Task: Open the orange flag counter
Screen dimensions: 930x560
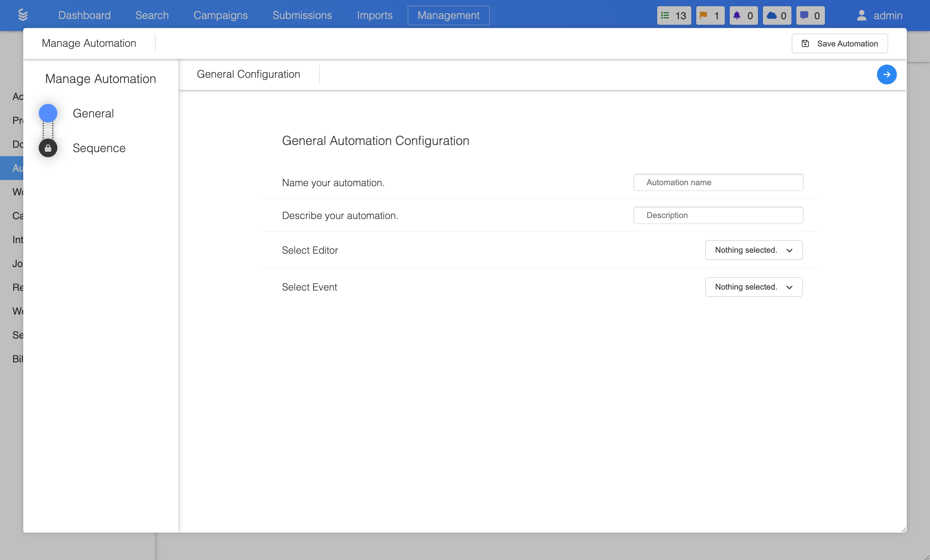Action: [x=710, y=15]
